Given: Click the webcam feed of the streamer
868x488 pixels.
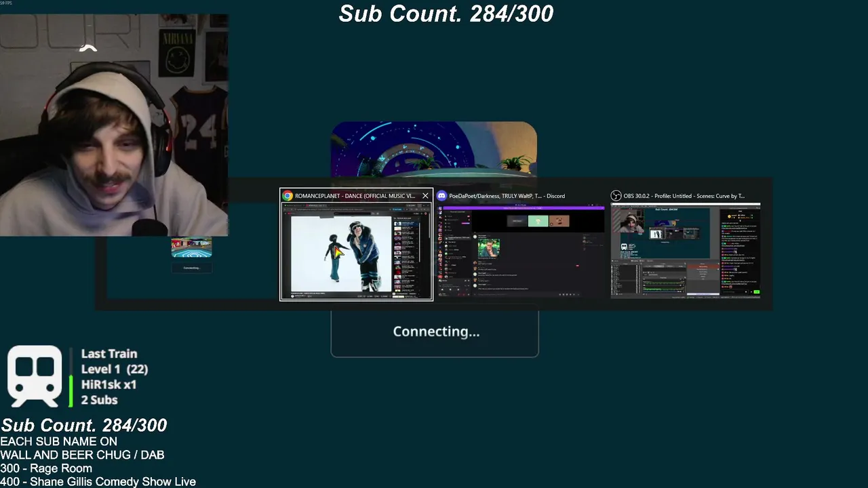Looking at the screenshot, I should 114,125.
